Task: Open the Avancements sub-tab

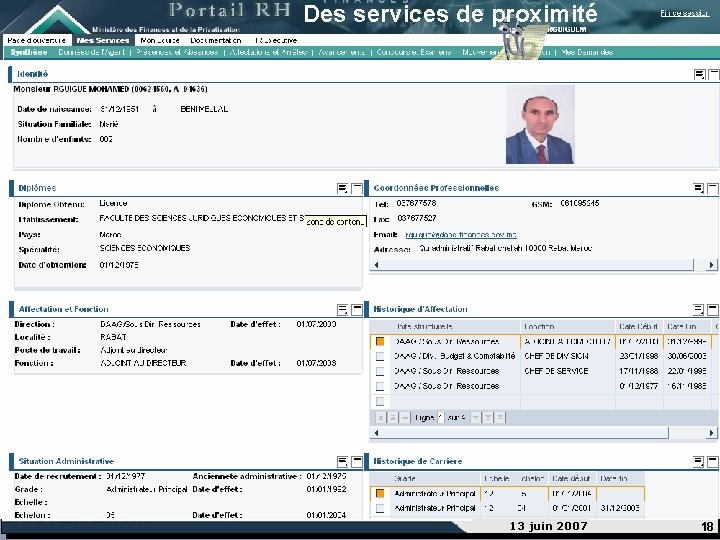Action: coord(342,52)
